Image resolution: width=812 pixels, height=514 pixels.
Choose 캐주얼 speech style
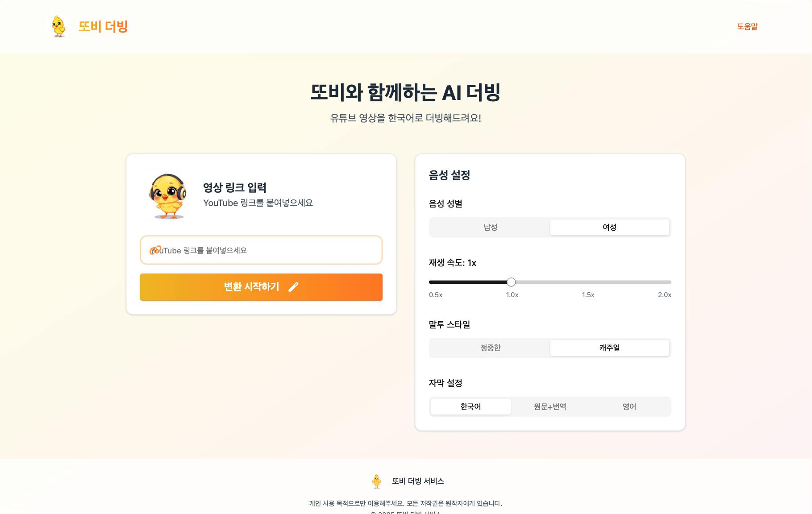[609, 348]
